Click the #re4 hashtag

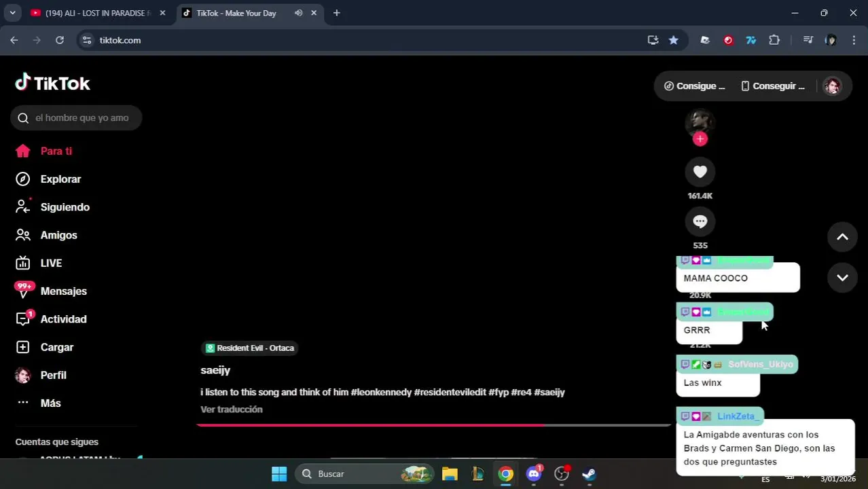pos(521,392)
